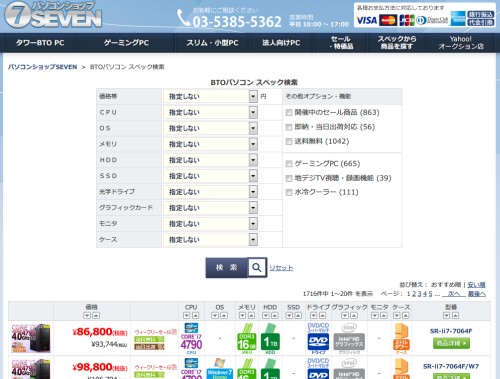Image resolution: width=500 pixels, height=379 pixels.
Task: Click the 次へ next page link
Action: click(454, 294)
